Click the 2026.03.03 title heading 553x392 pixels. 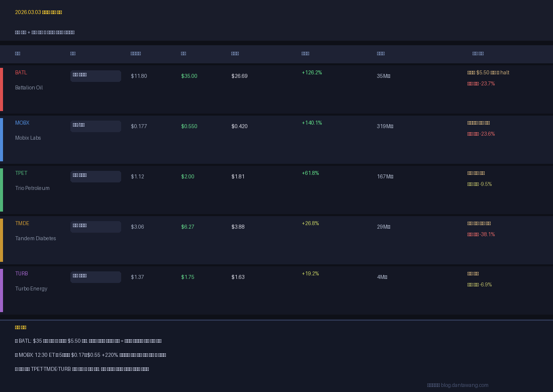pos(38,13)
